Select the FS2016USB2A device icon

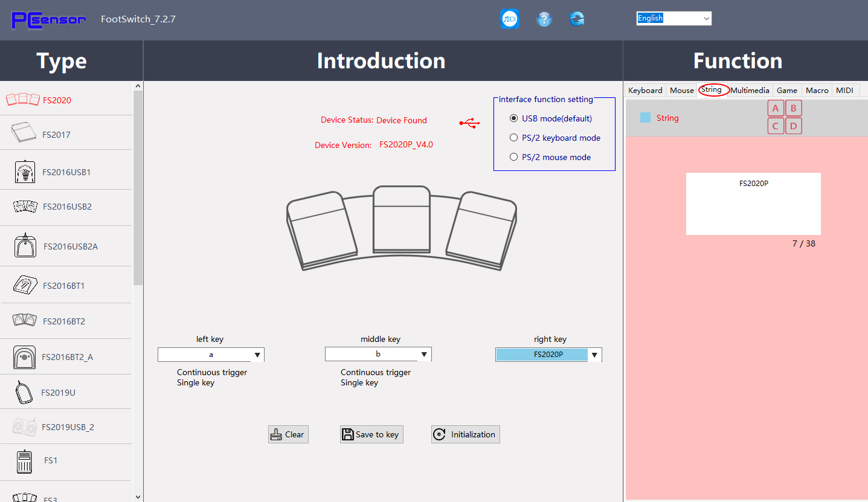click(x=25, y=245)
